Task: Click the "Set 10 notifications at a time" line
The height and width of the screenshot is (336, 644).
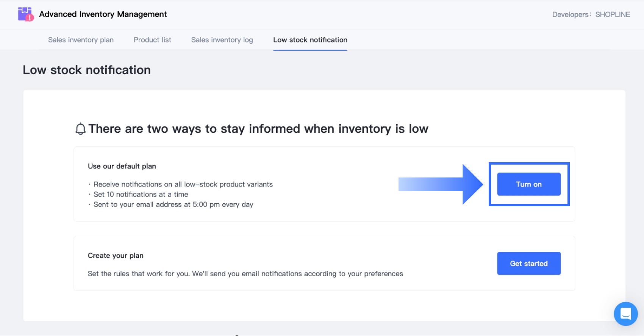Action: (141, 194)
